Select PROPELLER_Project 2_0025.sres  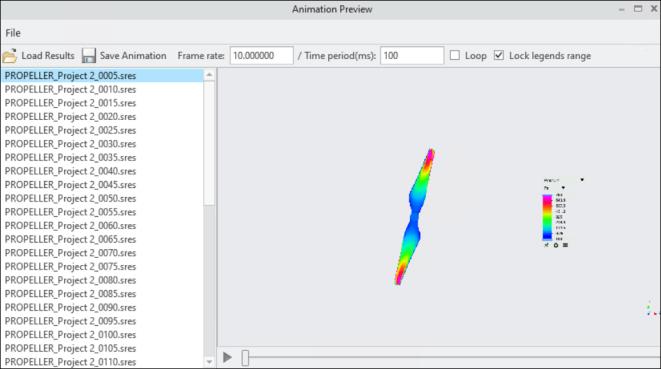point(102,130)
